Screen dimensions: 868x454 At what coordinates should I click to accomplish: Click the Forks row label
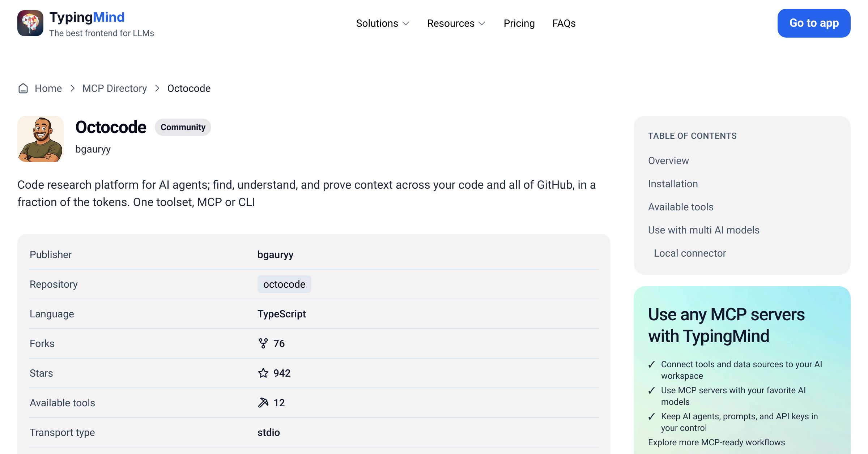[42, 343]
